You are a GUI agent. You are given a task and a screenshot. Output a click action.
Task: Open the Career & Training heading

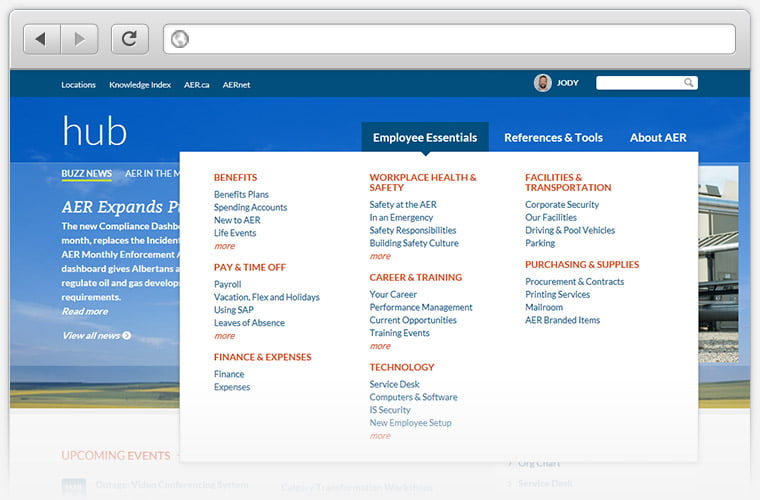point(416,278)
